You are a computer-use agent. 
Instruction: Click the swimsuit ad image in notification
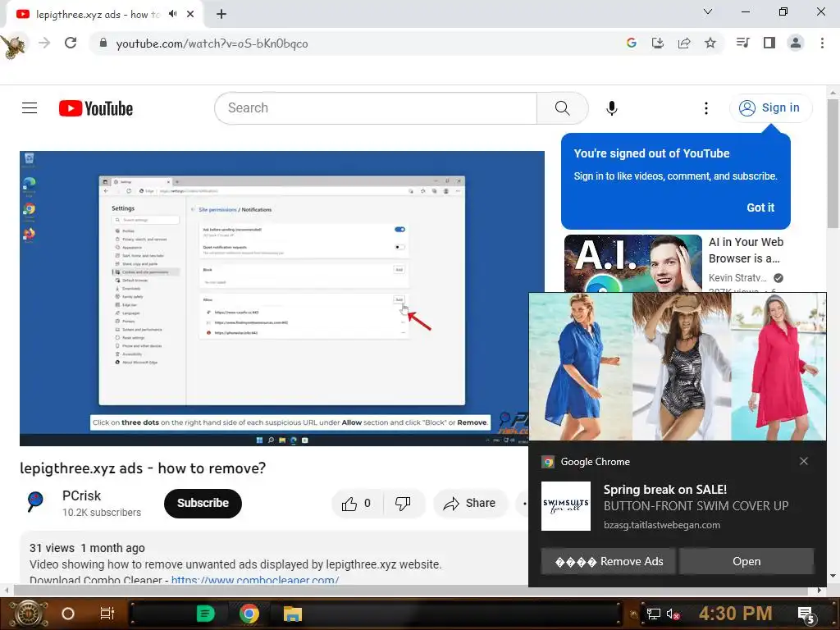[x=677, y=367]
